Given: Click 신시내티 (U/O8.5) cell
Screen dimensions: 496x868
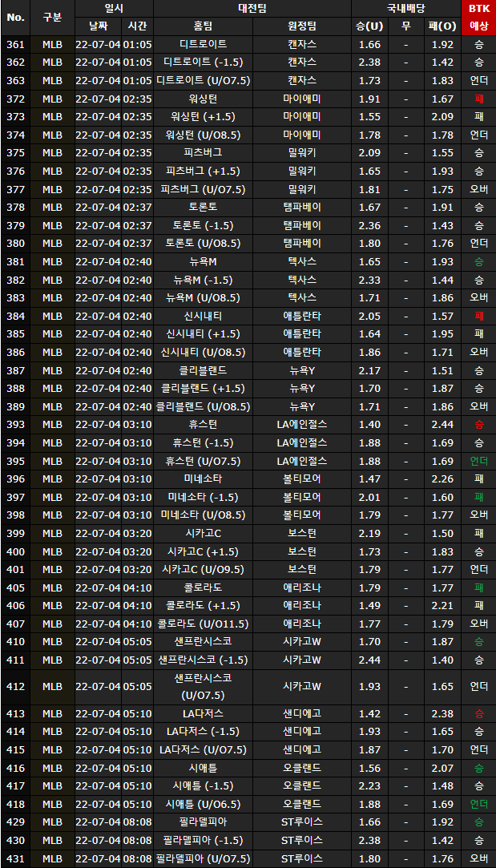Looking at the screenshot, I should tap(204, 352).
